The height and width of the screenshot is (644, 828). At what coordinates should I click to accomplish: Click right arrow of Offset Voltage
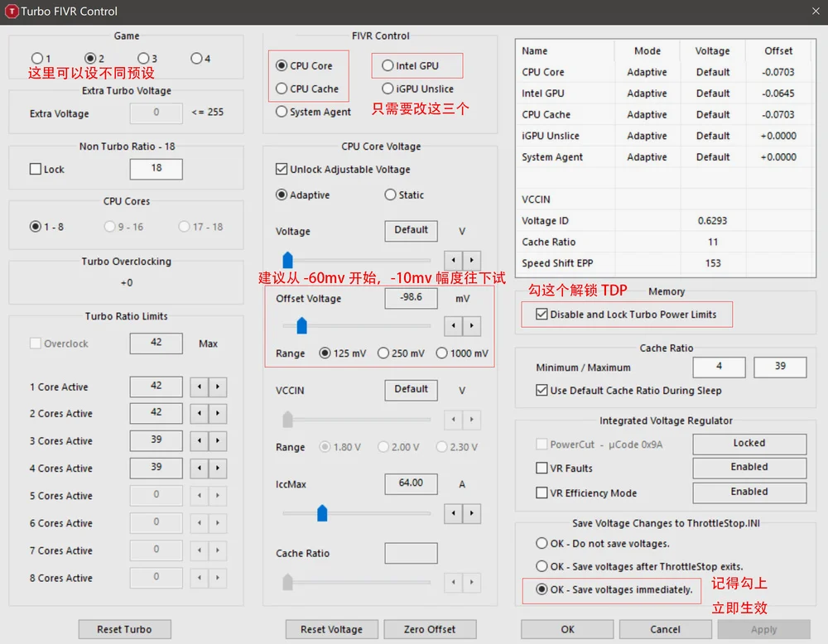click(472, 326)
